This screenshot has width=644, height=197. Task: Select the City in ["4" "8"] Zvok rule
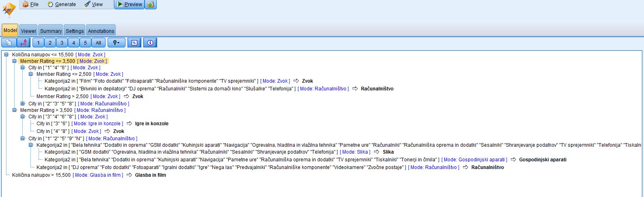[x=80, y=131]
